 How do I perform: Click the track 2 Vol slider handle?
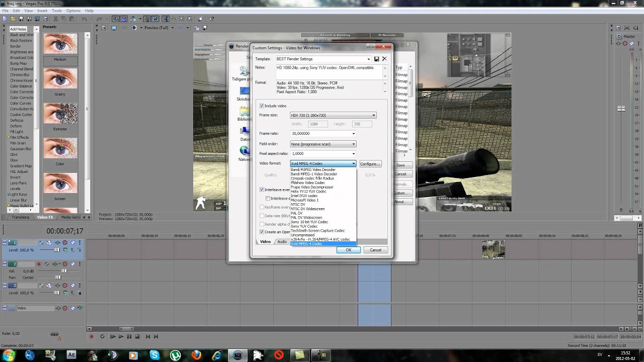pos(64,271)
